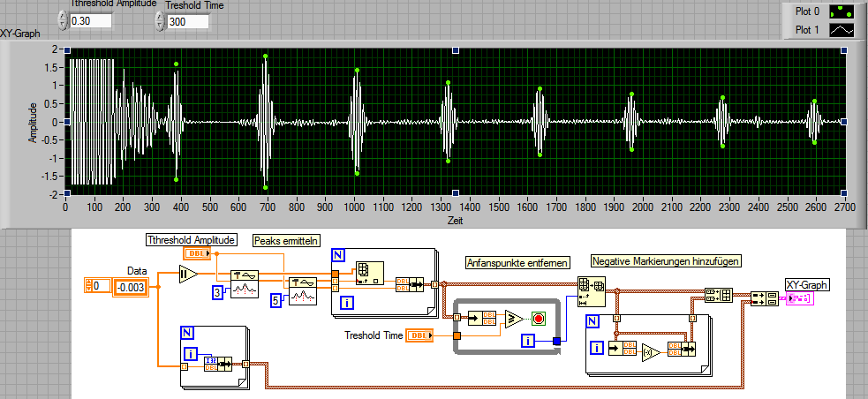The width and height of the screenshot is (868, 399).
Task: Click the x-axis start value 0
Action: pyautogui.click(x=66, y=207)
